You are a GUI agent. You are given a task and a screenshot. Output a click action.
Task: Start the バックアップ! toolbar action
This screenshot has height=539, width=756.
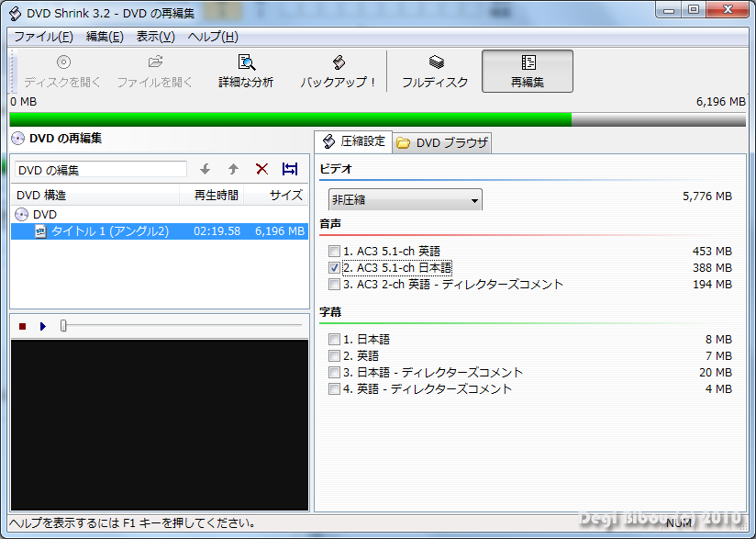point(338,72)
